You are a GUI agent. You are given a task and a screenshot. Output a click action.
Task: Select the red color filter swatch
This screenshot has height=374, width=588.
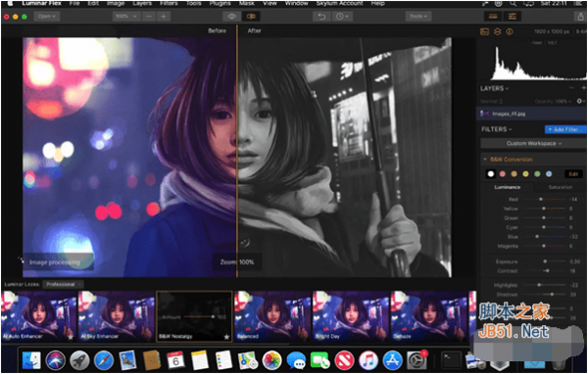(x=503, y=174)
